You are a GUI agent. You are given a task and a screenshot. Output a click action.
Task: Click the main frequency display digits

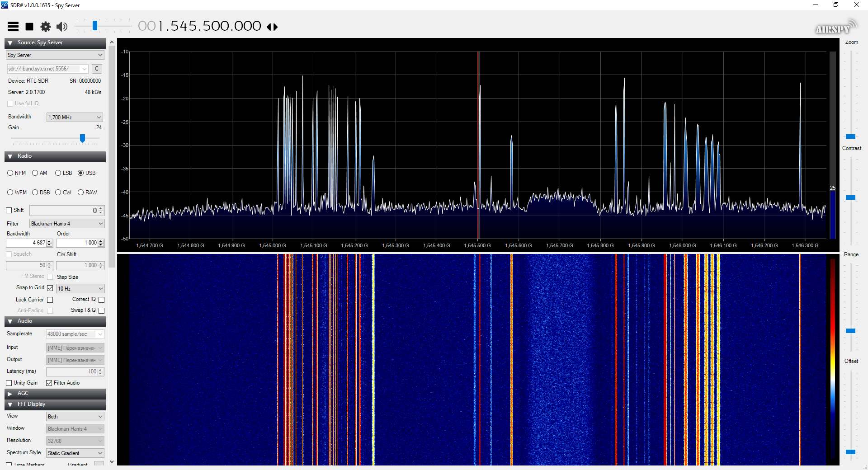pyautogui.click(x=199, y=26)
